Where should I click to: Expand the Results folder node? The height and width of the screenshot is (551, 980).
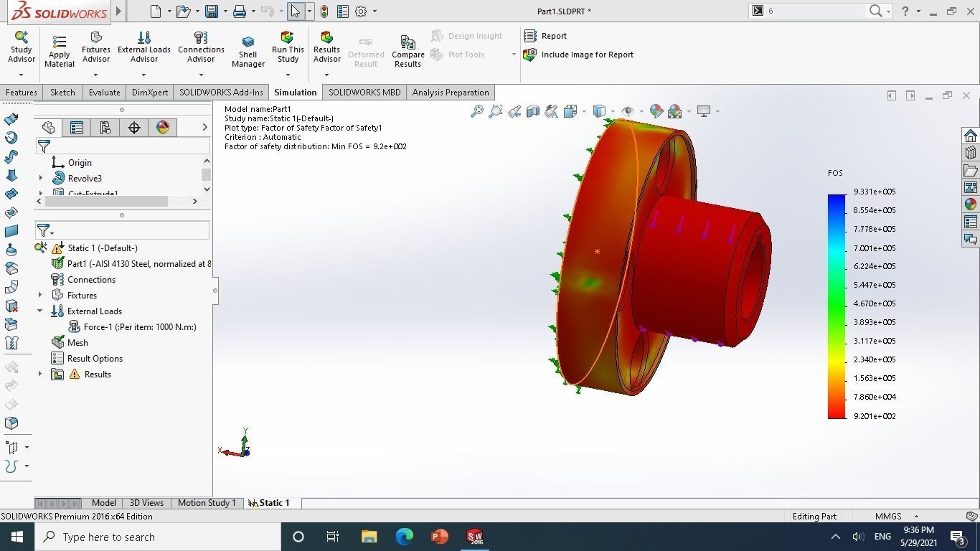coord(40,374)
